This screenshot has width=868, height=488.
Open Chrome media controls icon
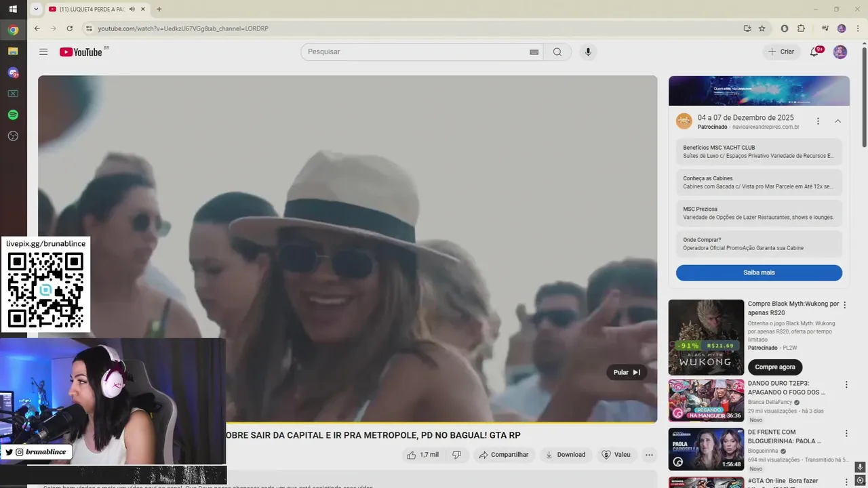[x=825, y=28]
